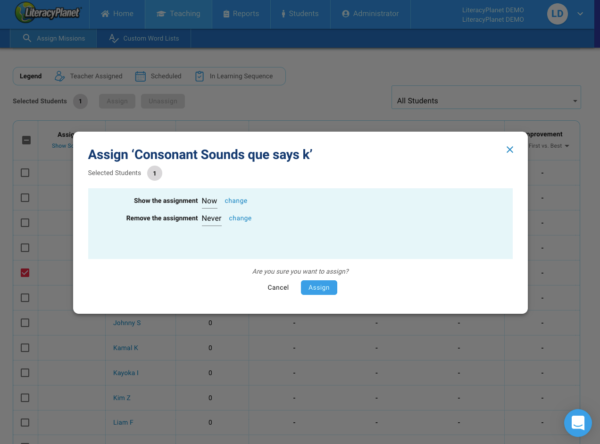The width and height of the screenshot is (600, 444).
Task: Confirm with the blue Assign button
Action: pyautogui.click(x=319, y=287)
